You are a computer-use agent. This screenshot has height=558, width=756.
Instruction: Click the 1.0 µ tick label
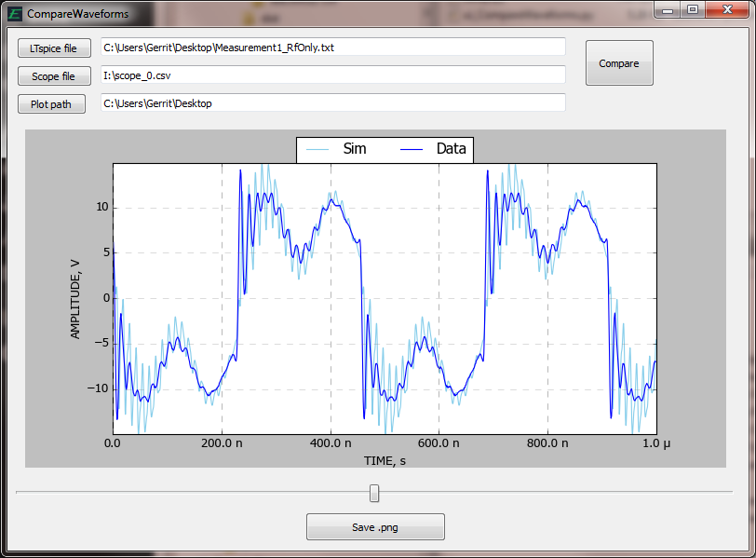click(x=655, y=444)
